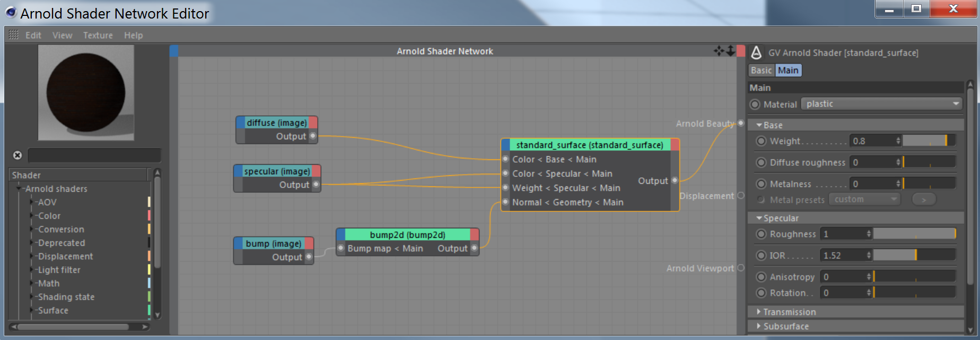Expand the Transmission section

point(759,311)
